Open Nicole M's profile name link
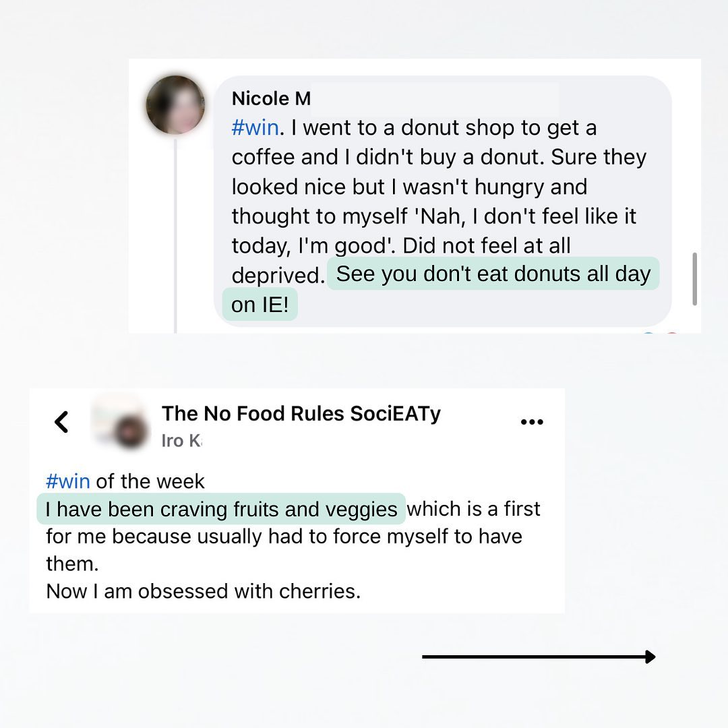 (271, 98)
